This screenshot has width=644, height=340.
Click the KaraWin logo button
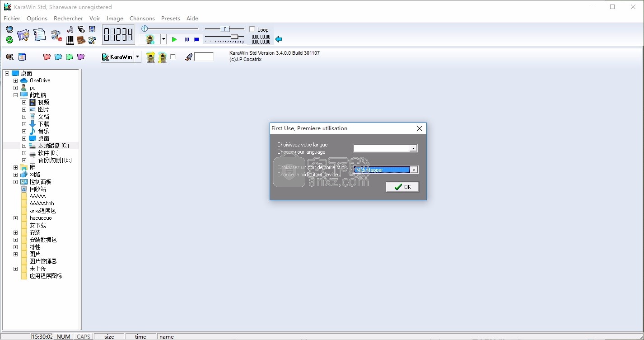tap(117, 57)
